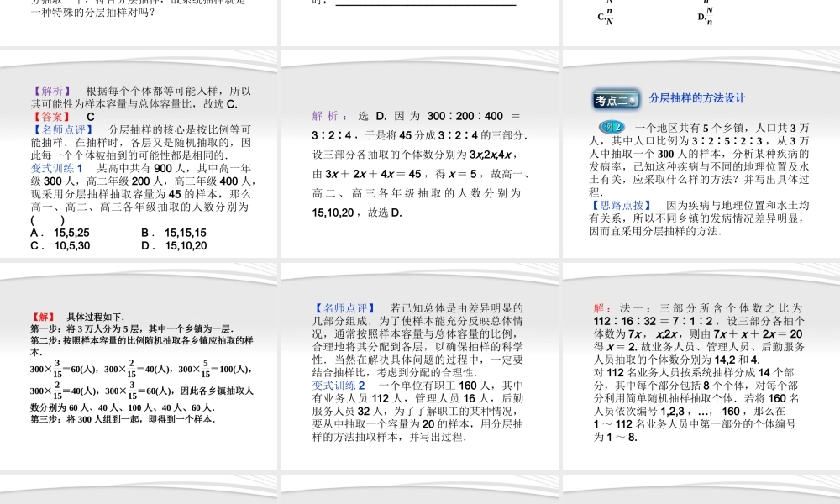Screen dimensions: 840x504
Task: Open the slide starting with 【解析】 根据每个个体
Action: 139,155
